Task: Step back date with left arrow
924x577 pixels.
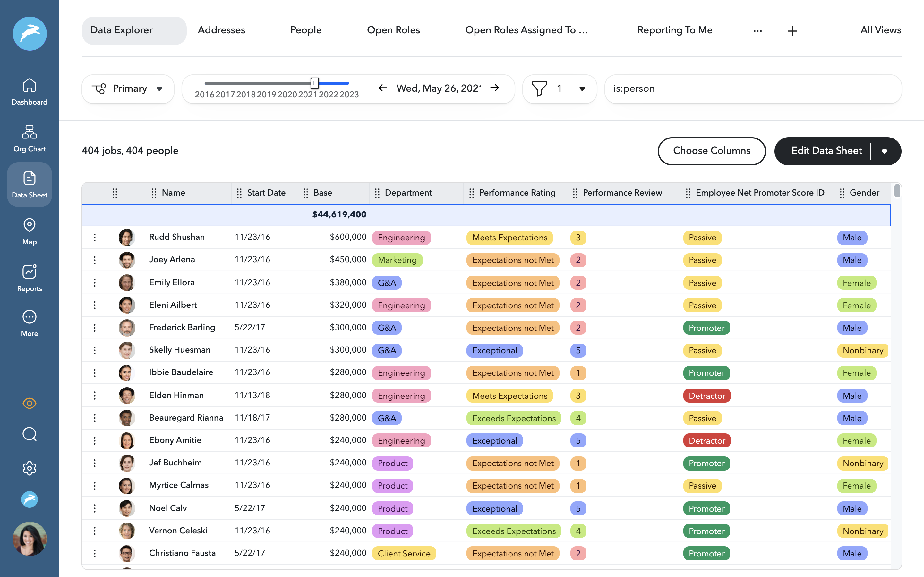Action: (x=382, y=88)
